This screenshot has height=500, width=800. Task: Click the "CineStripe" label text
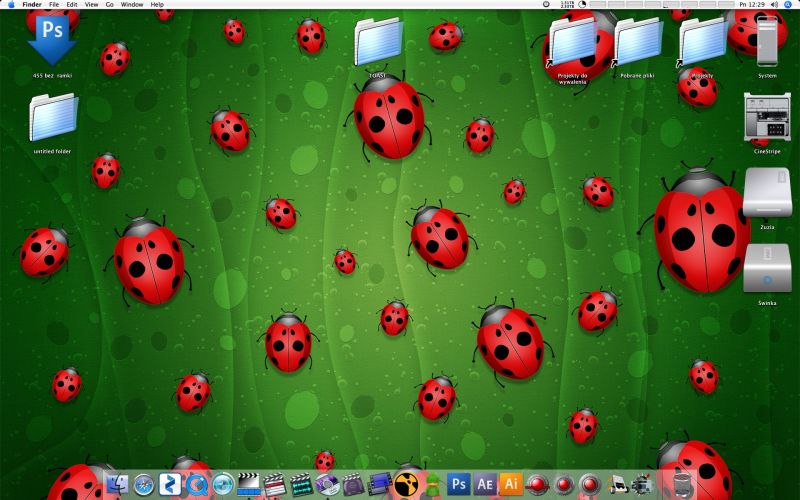767,151
